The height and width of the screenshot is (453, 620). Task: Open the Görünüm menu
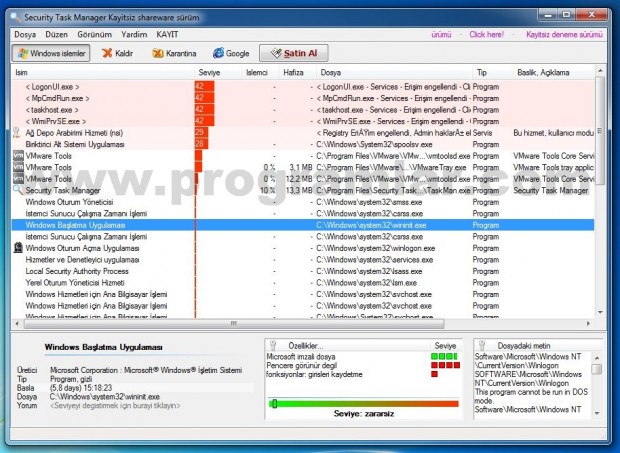pyautogui.click(x=95, y=34)
